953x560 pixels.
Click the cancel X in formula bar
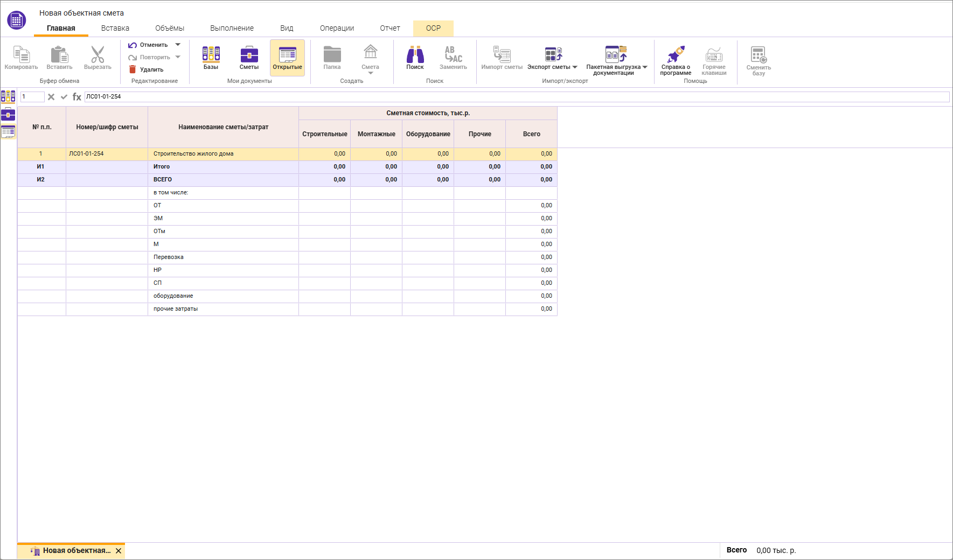(51, 97)
